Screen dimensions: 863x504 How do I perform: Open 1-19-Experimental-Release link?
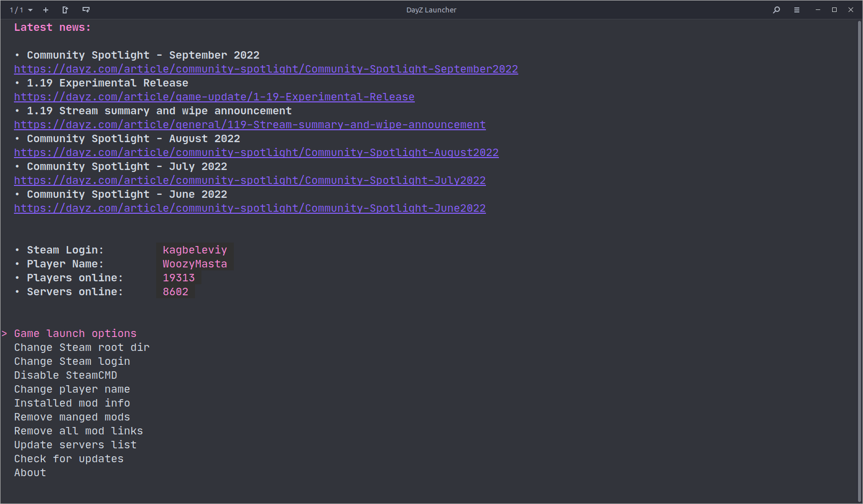coord(214,97)
